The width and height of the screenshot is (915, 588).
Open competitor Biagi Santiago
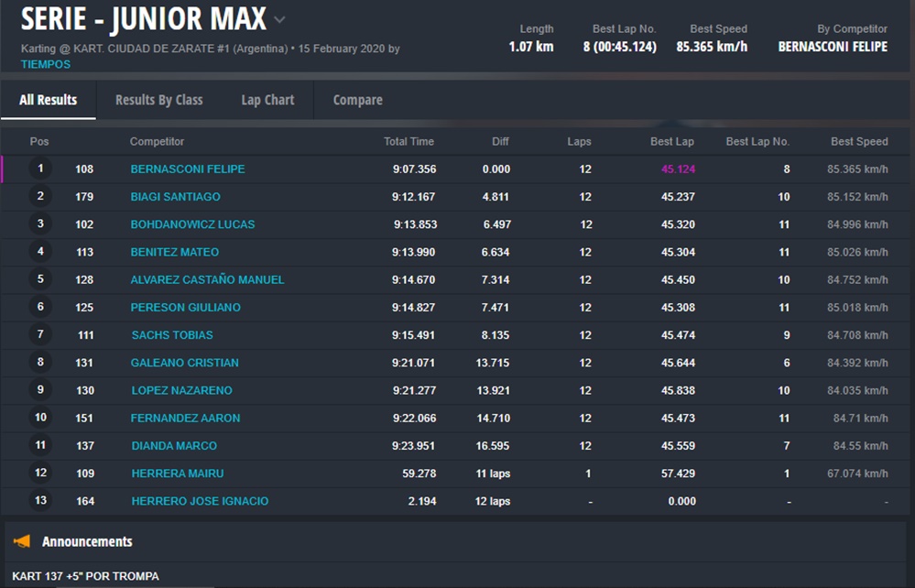(x=175, y=197)
